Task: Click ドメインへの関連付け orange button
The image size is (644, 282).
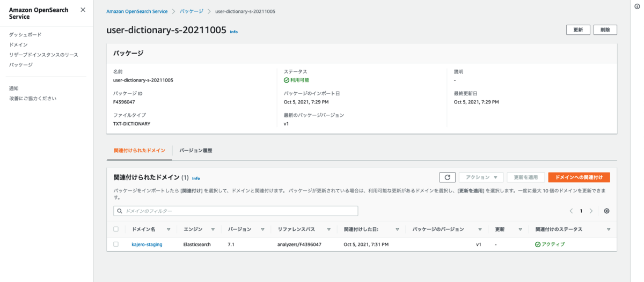Action: [x=579, y=177]
